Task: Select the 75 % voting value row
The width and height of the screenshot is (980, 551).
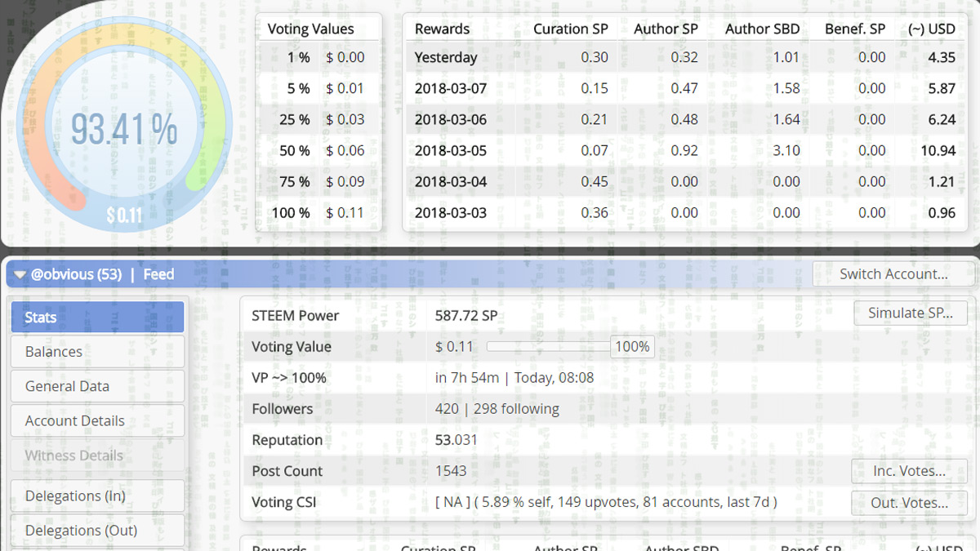Action: click(318, 181)
